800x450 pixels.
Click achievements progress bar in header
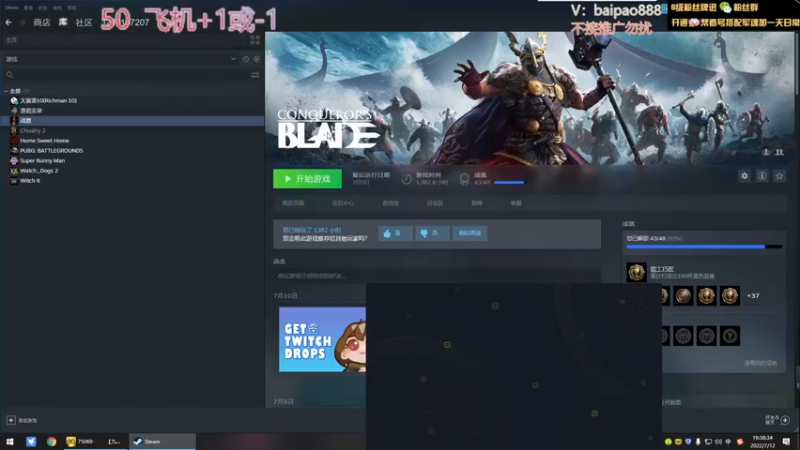click(509, 183)
